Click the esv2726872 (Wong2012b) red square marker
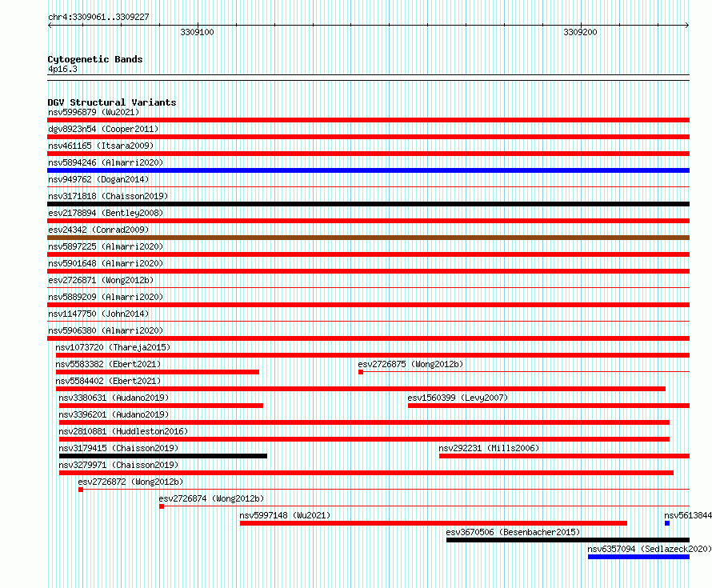Viewport: 712px width, 588px height. coord(81,490)
